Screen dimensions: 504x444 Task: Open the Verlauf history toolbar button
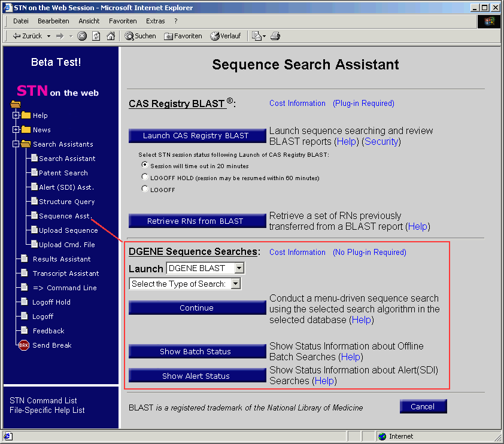(x=225, y=36)
